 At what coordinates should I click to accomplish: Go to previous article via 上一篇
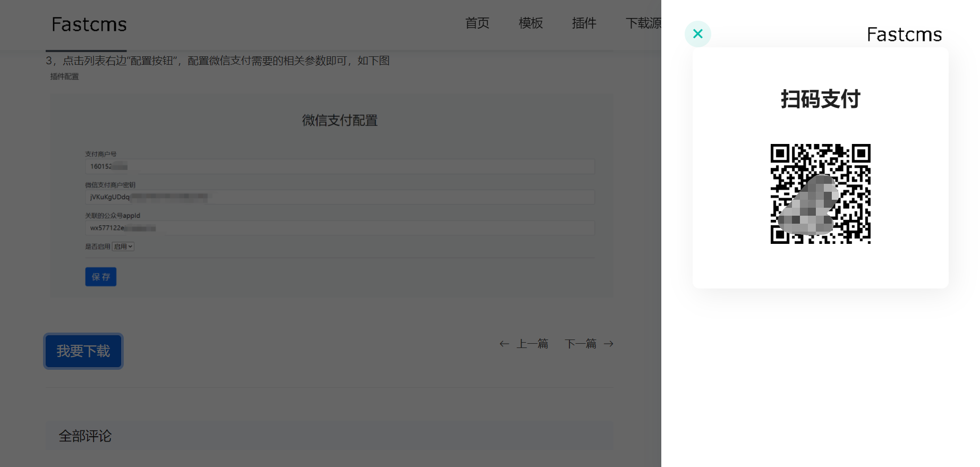pyautogui.click(x=532, y=344)
